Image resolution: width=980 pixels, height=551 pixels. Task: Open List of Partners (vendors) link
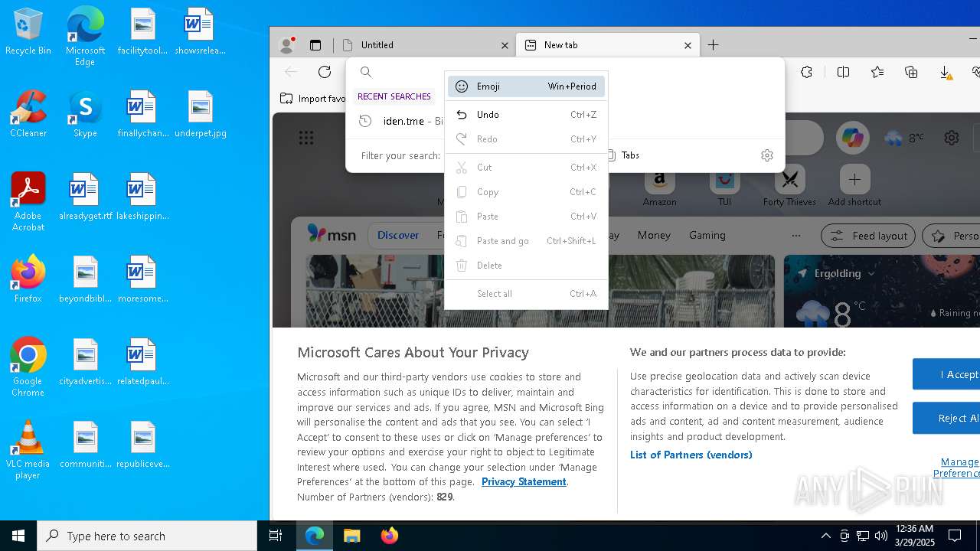coord(691,455)
